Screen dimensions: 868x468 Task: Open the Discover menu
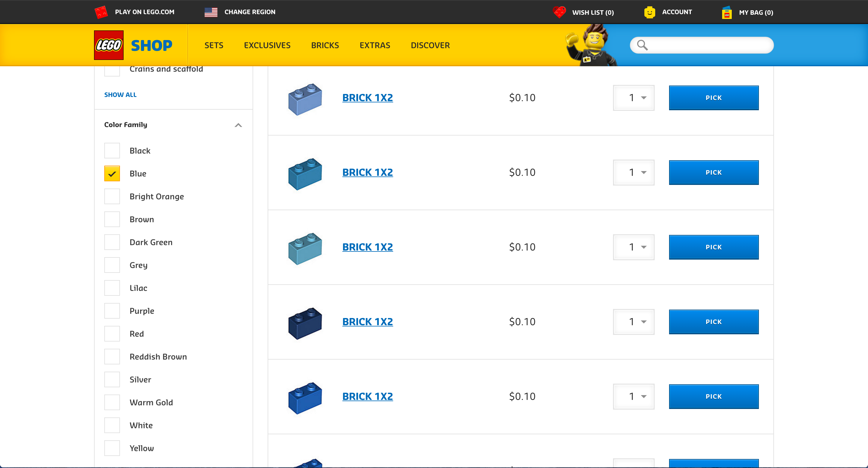[430, 45]
